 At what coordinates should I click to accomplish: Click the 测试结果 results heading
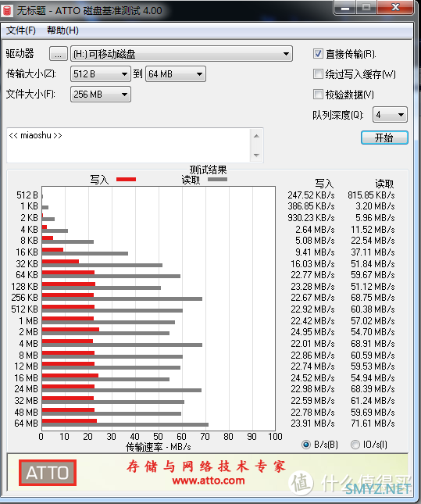[x=208, y=170]
